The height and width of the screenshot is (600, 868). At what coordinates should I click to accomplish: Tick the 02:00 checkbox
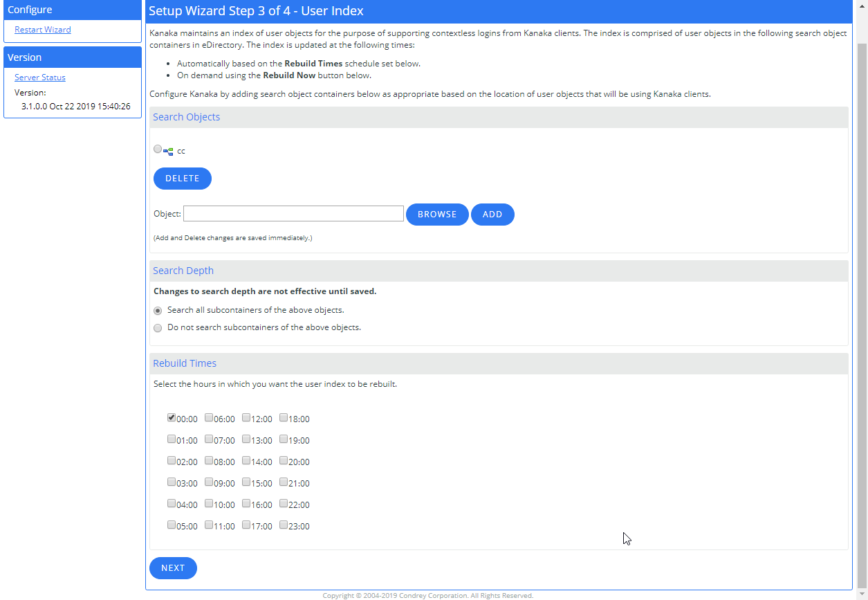(172, 460)
